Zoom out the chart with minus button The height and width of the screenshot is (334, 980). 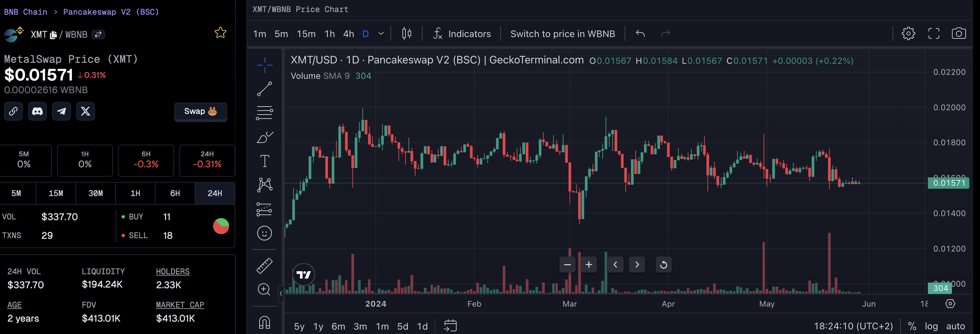click(567, 265)
